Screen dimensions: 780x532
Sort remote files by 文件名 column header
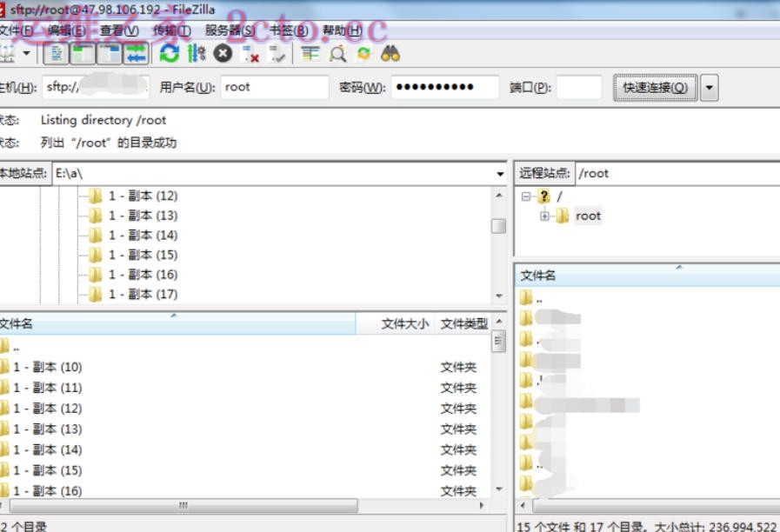[647, 275]
